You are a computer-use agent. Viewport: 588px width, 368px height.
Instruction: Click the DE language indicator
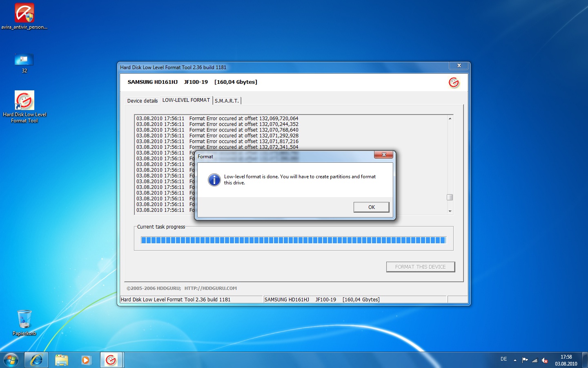click(x=504, y=359)
